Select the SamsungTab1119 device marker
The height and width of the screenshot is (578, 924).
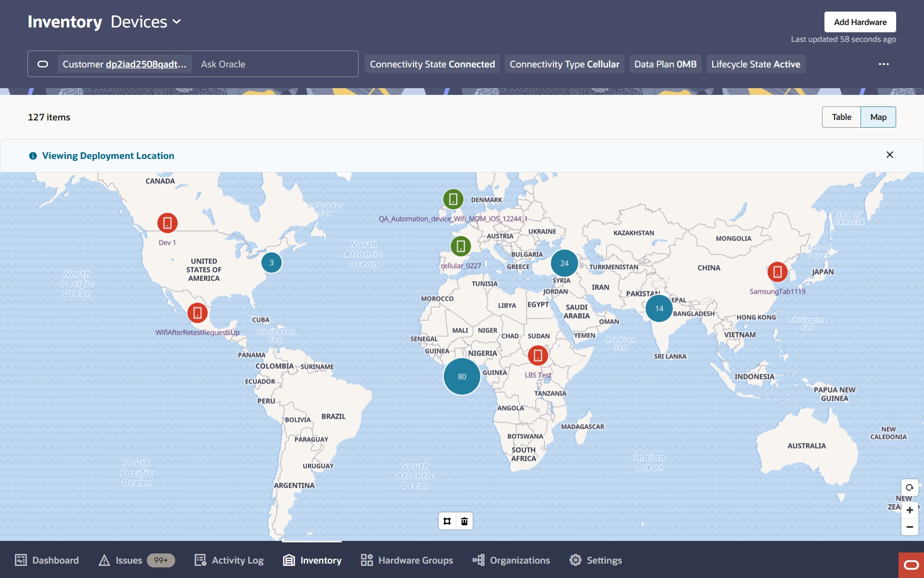(777, 272)
